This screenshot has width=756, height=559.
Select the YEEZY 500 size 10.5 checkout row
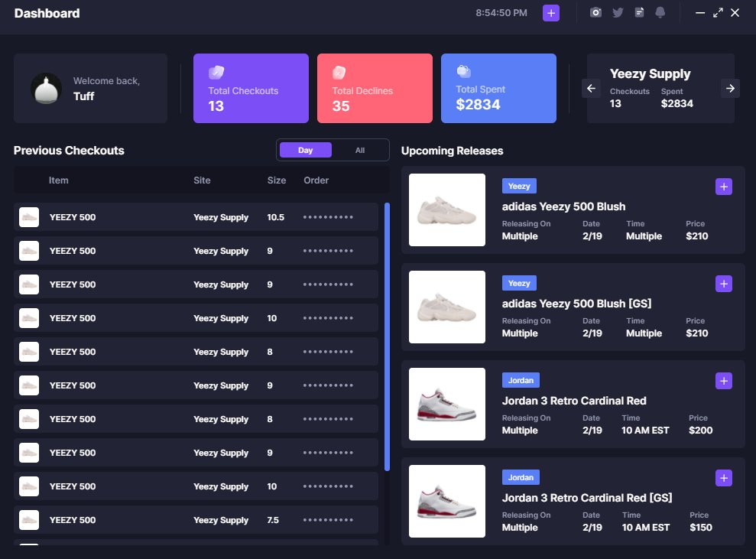click(x=196, y=217)
